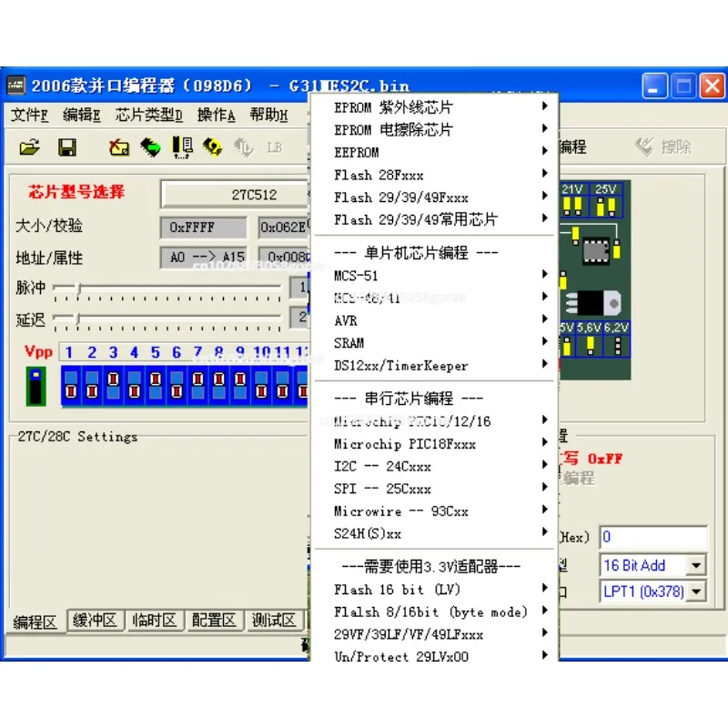Select SRAM menu entry
The height and width of the screenshot is (728, 728).
(435, 343)
